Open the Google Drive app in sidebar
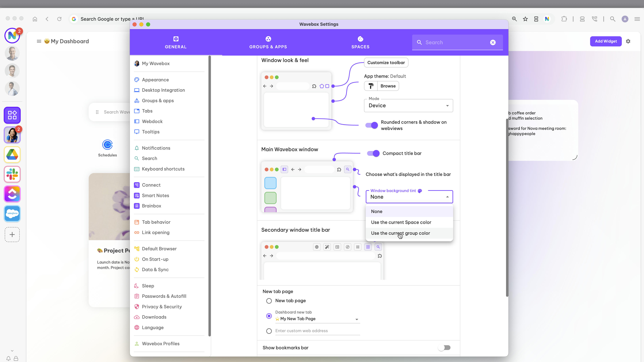The height and width of the screenshot is (362, 644). [x=12, y=155]
